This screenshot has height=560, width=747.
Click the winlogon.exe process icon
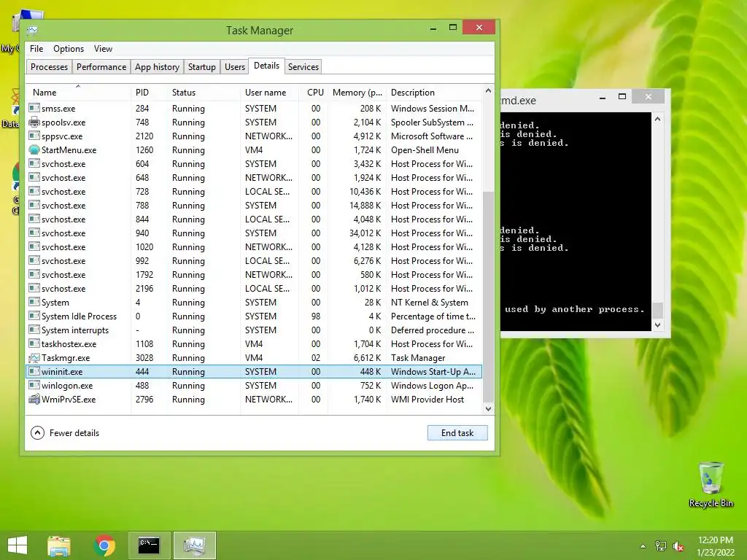coord(34,385)
